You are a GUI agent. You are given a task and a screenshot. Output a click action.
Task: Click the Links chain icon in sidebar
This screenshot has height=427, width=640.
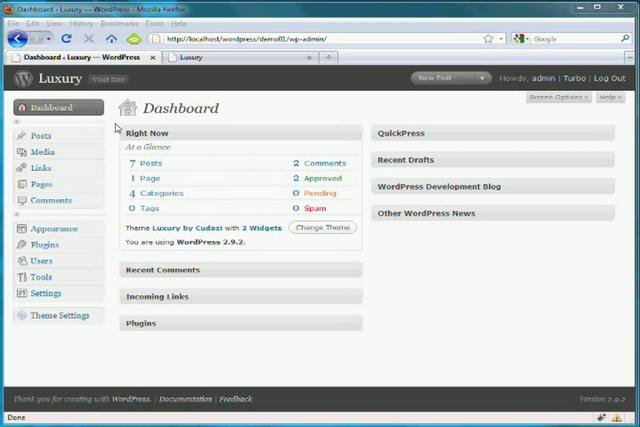tap(21, 168)
